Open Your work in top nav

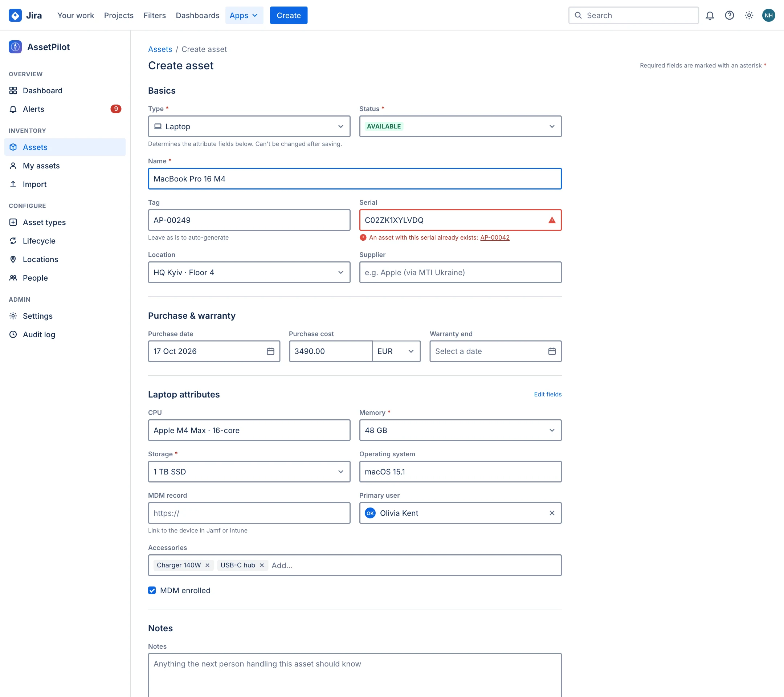pos(75,15)
